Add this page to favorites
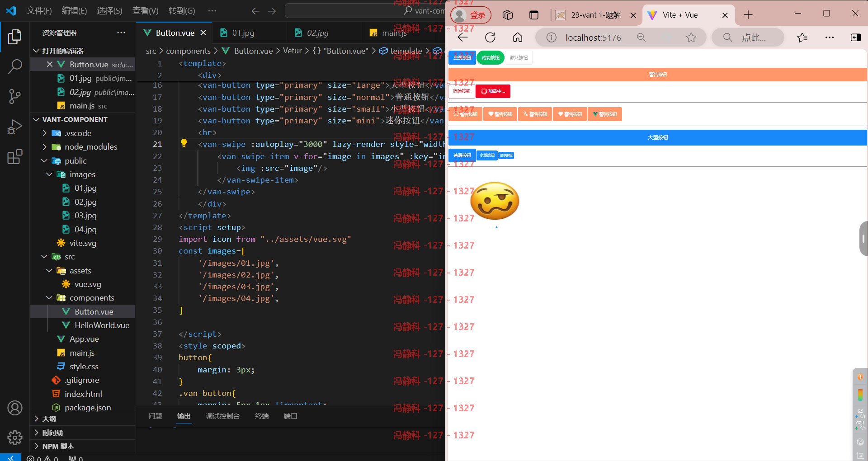The height and width of the screenshot is (461, 868). click(x=691, y=38)
